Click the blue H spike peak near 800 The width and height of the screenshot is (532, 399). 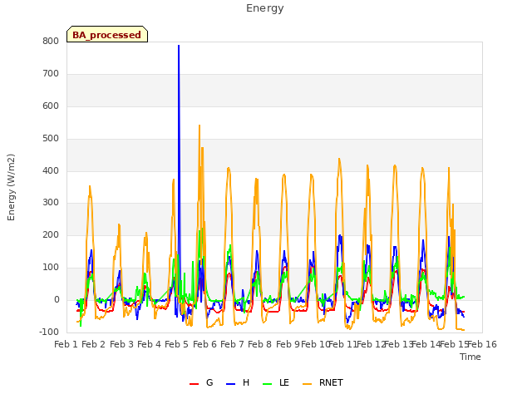179,46
